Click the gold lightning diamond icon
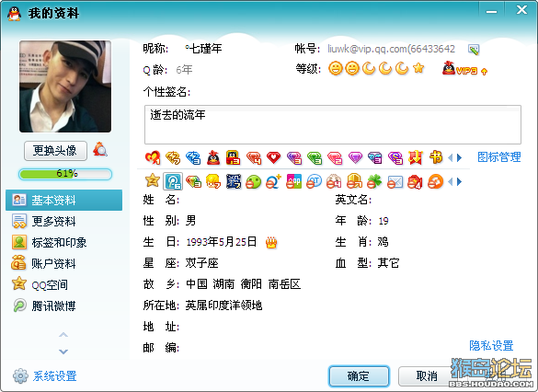The height and width of the screenshot is (392, 538). [173, 157]
